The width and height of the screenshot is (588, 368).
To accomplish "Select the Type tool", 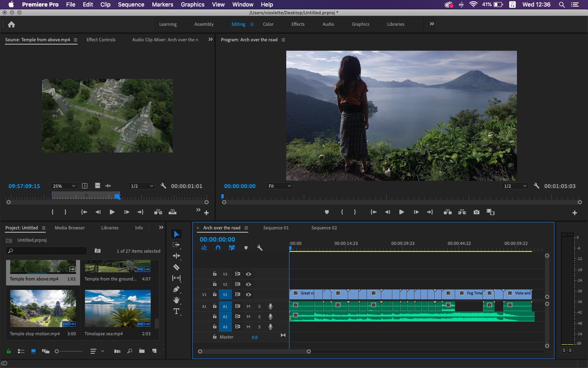I will [x=176, y=311].
